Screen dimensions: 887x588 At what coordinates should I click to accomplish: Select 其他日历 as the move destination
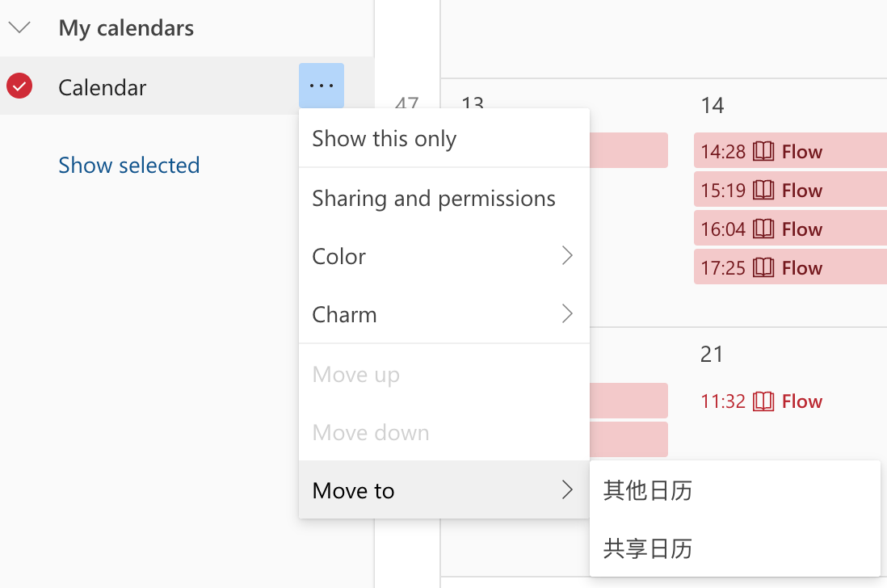649,491
